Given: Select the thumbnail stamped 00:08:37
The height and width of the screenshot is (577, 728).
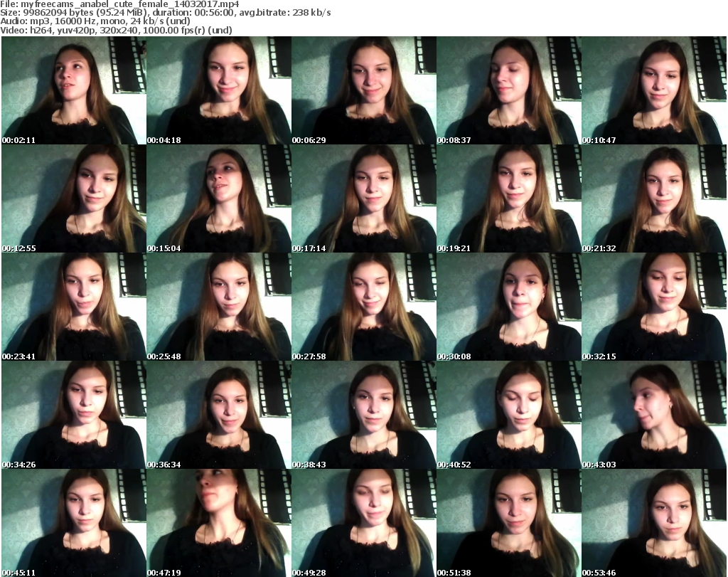Looking at the screenshot, I should pos(509,90).
